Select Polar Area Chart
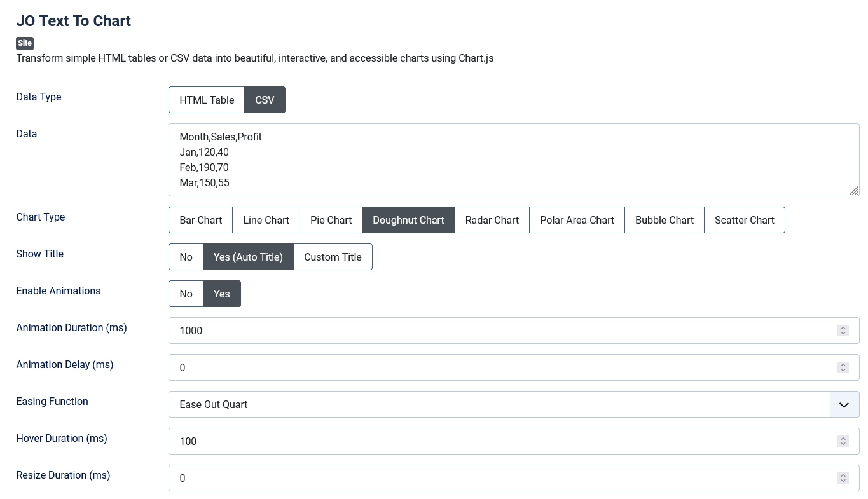 (x=577, y=220)
